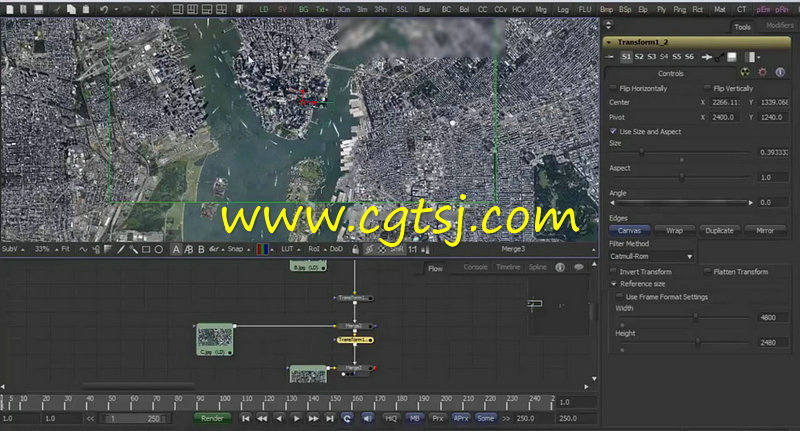Uncheck Use Size and Aspect
Image resolution: width=800 pixels, height=431 pixels.
tap(613, 132)
